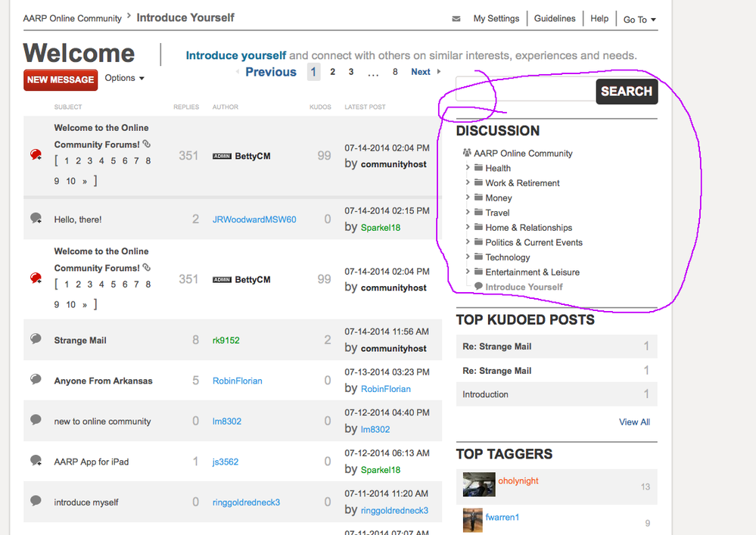Viewport: 756px width, 535px height.
Task: Click the folder icon next to Health board
Action: (x=479, y=168)
